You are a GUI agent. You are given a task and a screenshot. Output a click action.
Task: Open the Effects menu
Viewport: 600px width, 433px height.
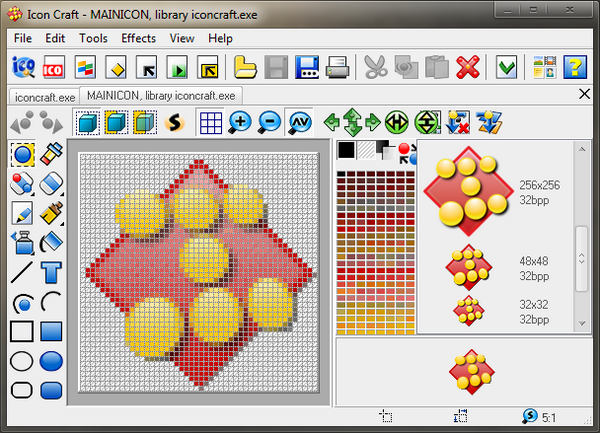138,38
